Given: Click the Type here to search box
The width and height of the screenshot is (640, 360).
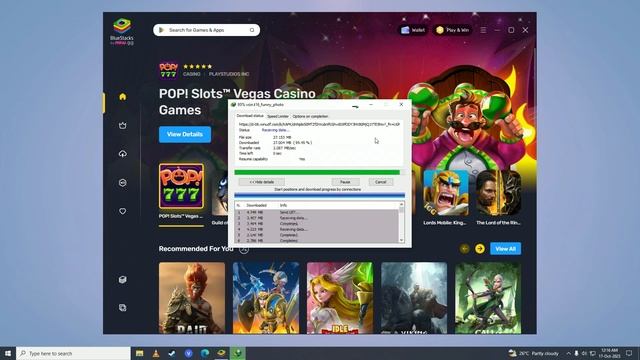Looking at the screenshot, I should coord(73,353).
